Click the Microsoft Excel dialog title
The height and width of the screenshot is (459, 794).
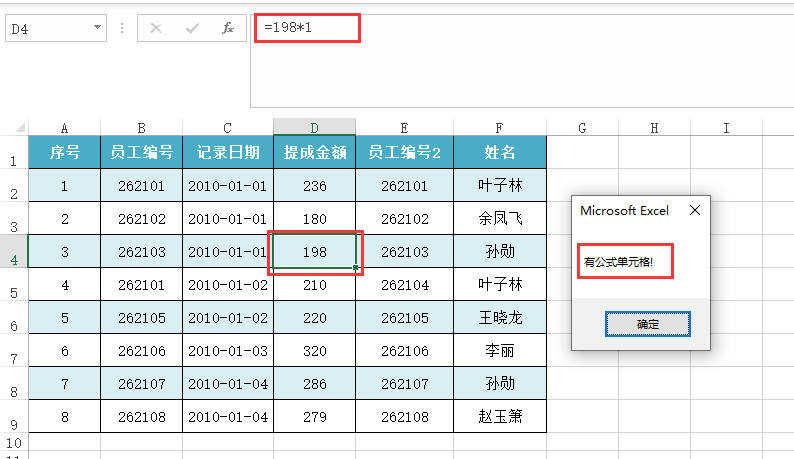pyautogui.click(x=624, y=210)
